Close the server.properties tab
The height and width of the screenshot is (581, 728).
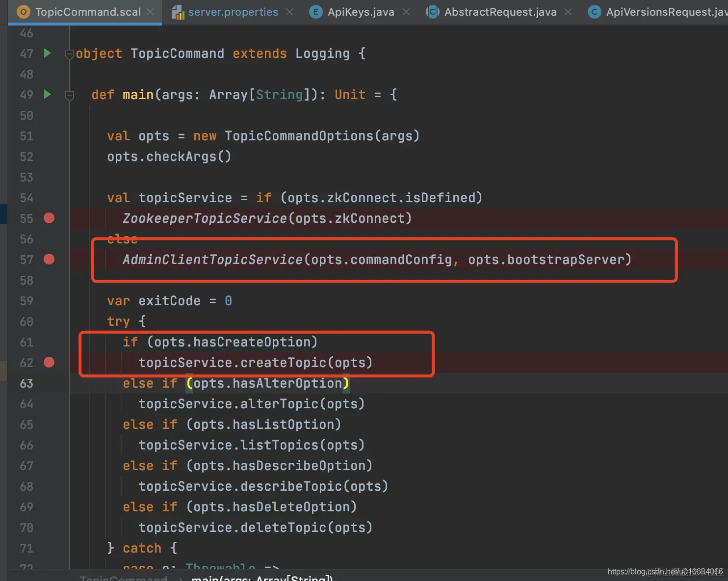coord(289,12)
